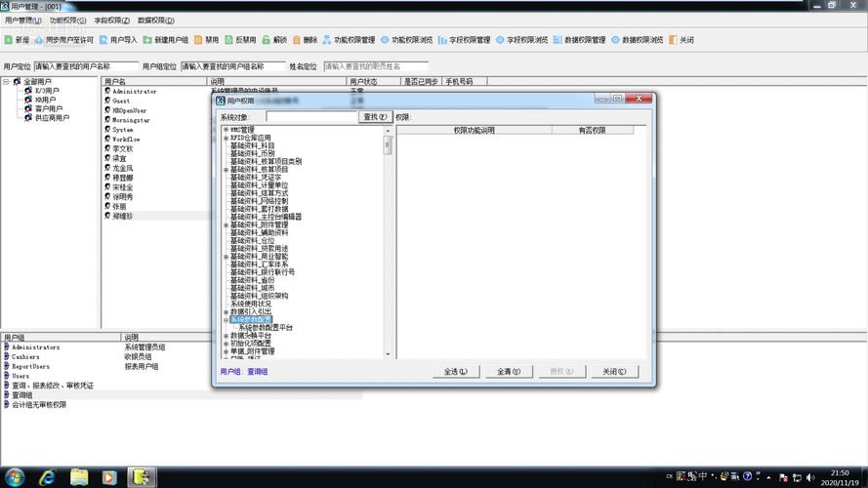Expand the RFID仓库应用 tree node
The width and height of the screenshot is (868, 488).
pyautogui.click(x=226, y=138)
